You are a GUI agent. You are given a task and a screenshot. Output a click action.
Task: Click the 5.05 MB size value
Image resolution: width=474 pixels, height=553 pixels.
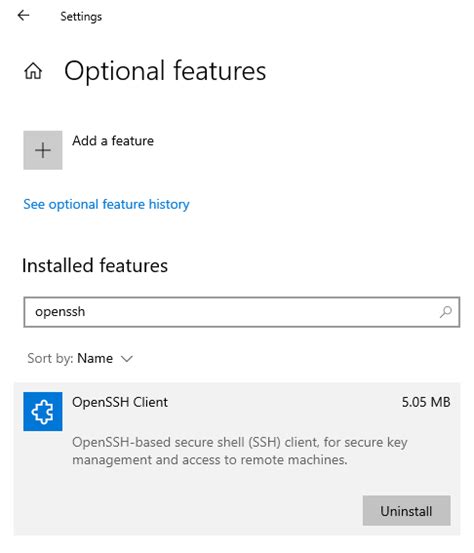point(426,402)
